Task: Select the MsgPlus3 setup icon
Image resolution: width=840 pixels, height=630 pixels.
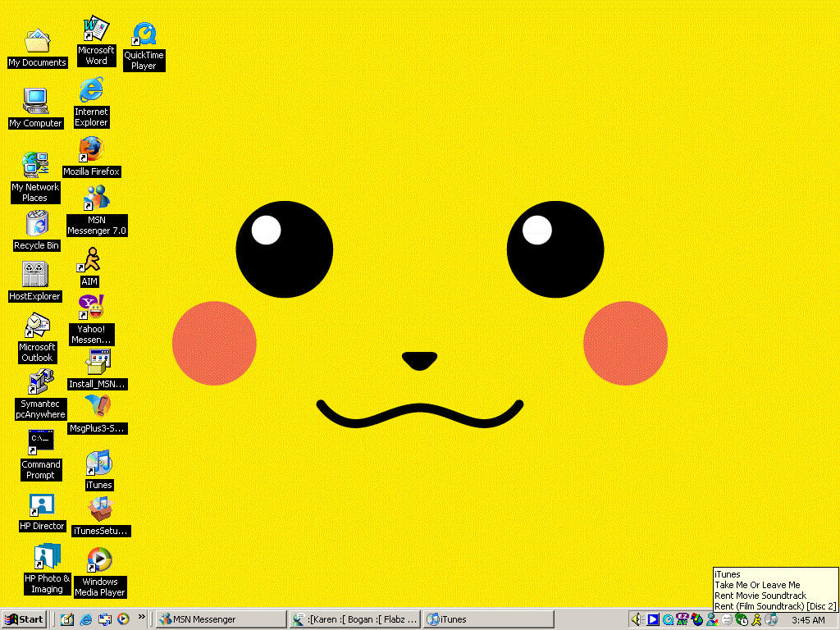Action: 97,413
